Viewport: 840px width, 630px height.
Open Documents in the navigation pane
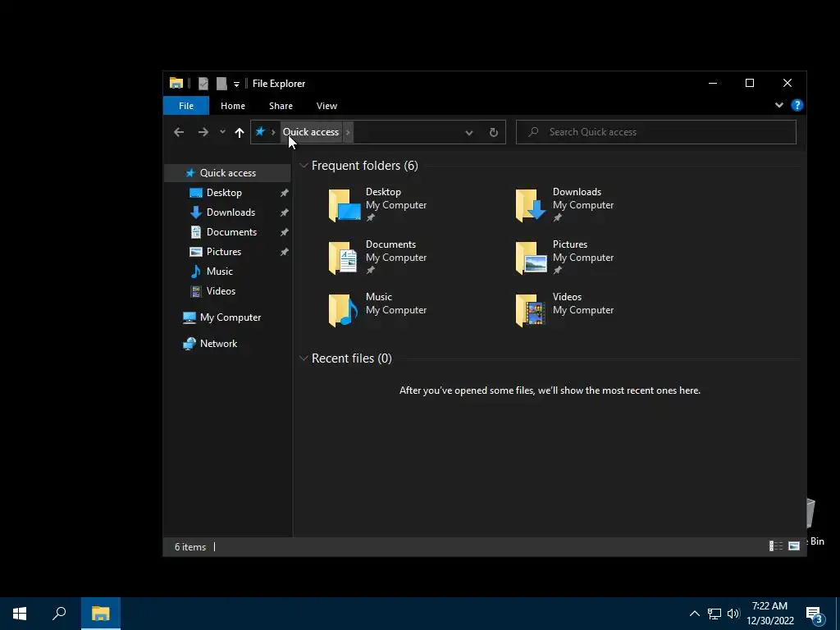click(x=231, y=232)
